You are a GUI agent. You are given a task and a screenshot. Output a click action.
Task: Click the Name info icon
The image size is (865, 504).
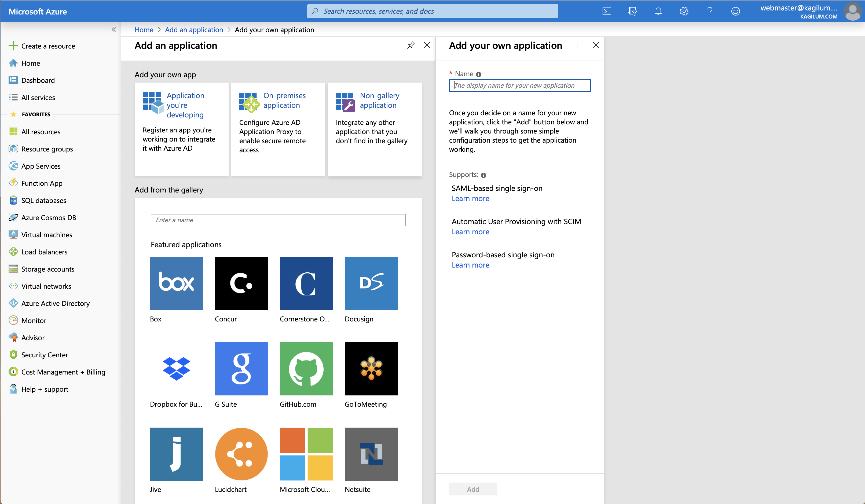(x=478, y=74)
